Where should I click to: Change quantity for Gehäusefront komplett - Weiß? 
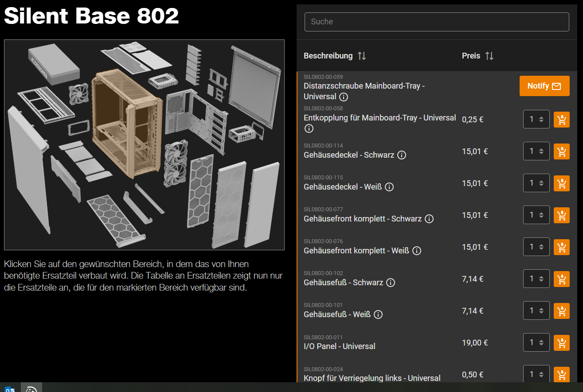click(536, 247)
